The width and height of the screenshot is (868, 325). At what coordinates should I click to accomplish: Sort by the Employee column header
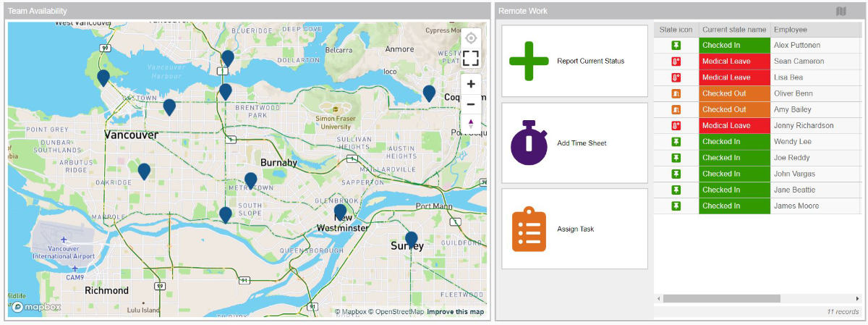point(790,30)
